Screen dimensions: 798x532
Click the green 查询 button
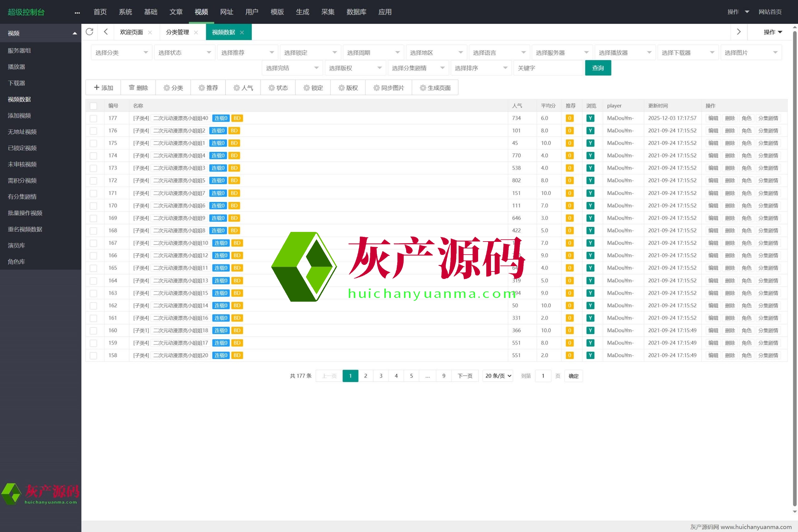tap(598, 68)
